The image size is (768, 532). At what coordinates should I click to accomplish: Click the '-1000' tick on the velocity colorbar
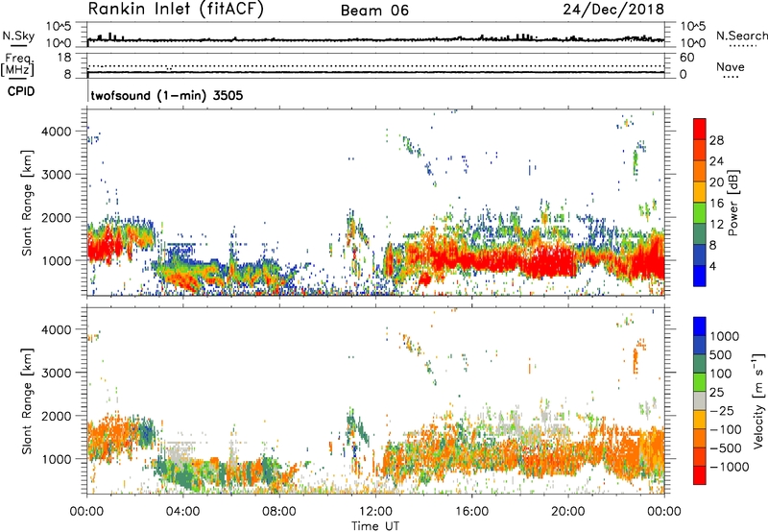(730, 467)
